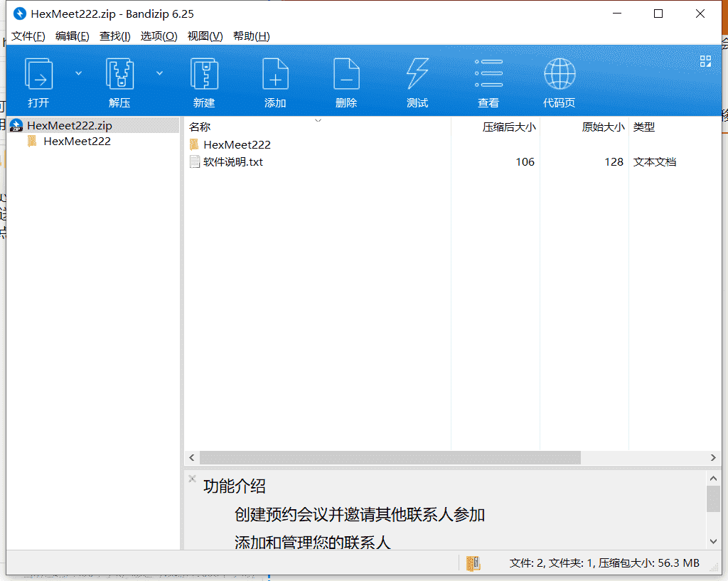728x581 pixels.
Task: Click the folder icon beside HexMeet222 in tree
Action: (32, 141)
